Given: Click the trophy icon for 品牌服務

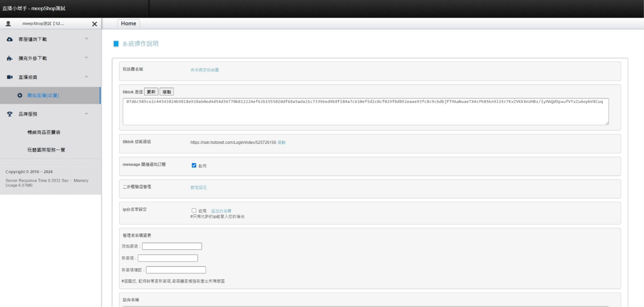Looking at the screenshot, I should click(10, 114).
